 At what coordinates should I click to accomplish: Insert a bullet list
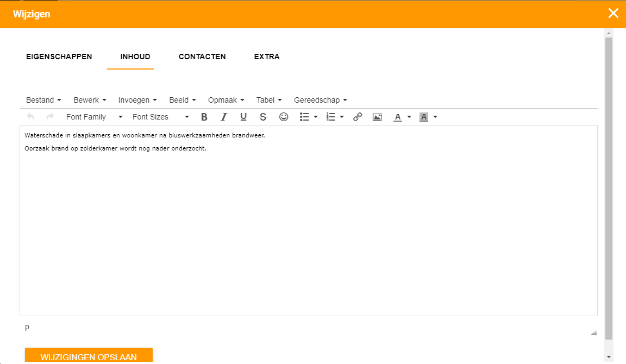coord(304,117)
